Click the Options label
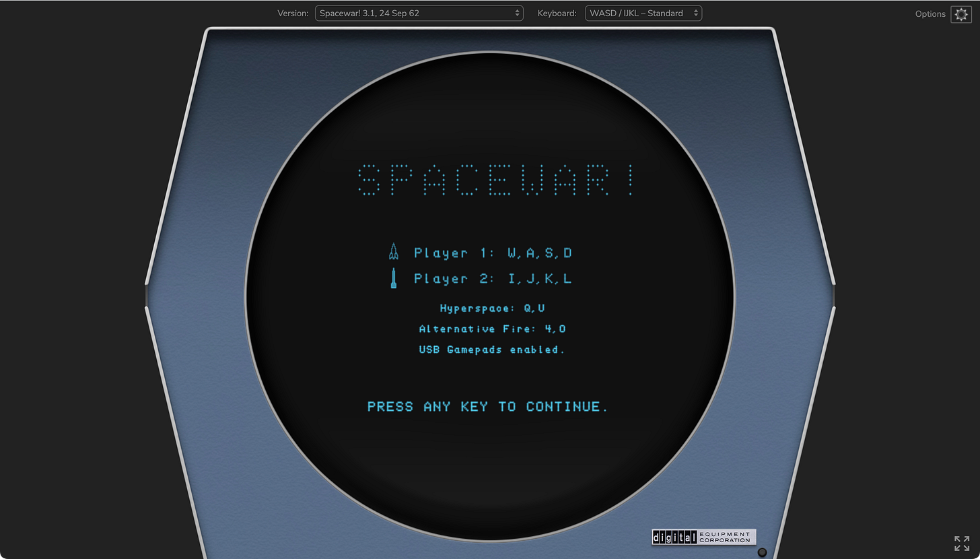 [x=930, y=14]
